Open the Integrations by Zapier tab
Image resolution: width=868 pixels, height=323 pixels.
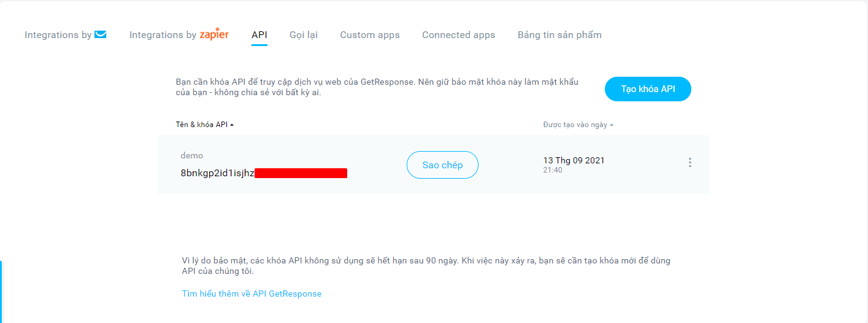pyautogui.click(x=179, y=35)
